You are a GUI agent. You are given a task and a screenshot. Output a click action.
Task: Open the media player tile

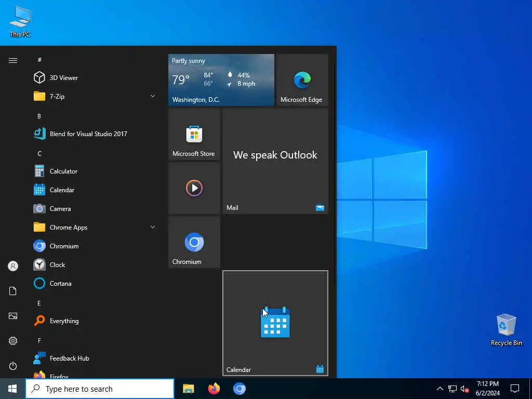coord(194,188)
